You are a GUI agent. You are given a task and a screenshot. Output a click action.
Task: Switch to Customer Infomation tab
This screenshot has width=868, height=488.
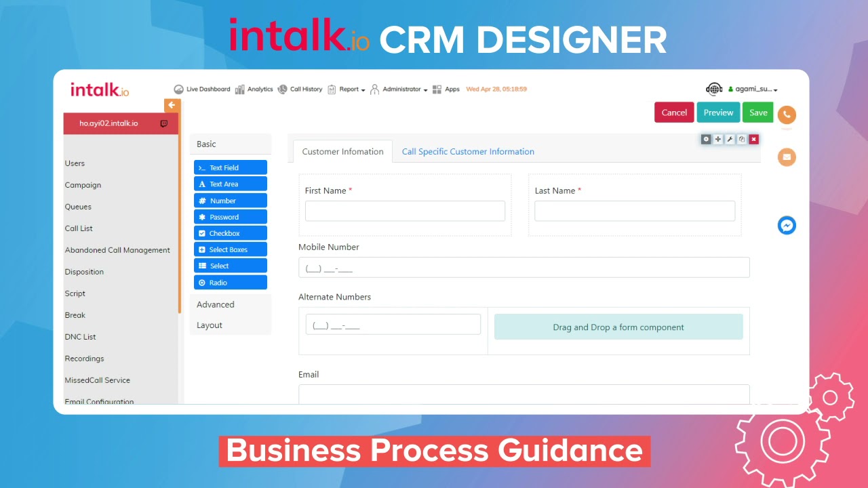[x=342, y=151]
